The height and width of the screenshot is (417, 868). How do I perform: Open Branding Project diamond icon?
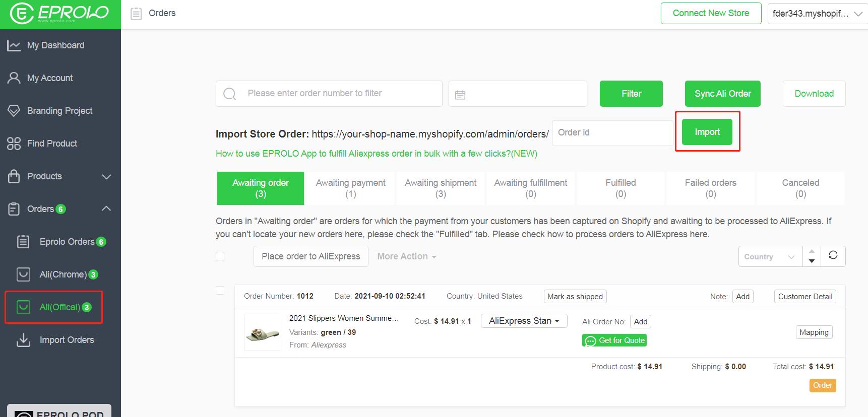(14, 111)
